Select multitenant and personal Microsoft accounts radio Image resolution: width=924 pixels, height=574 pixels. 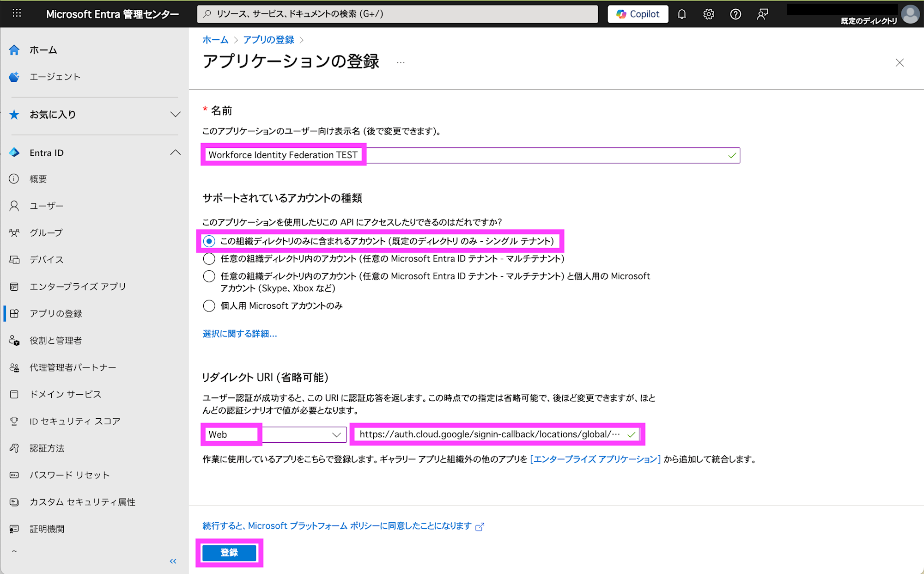coord(209,276)
